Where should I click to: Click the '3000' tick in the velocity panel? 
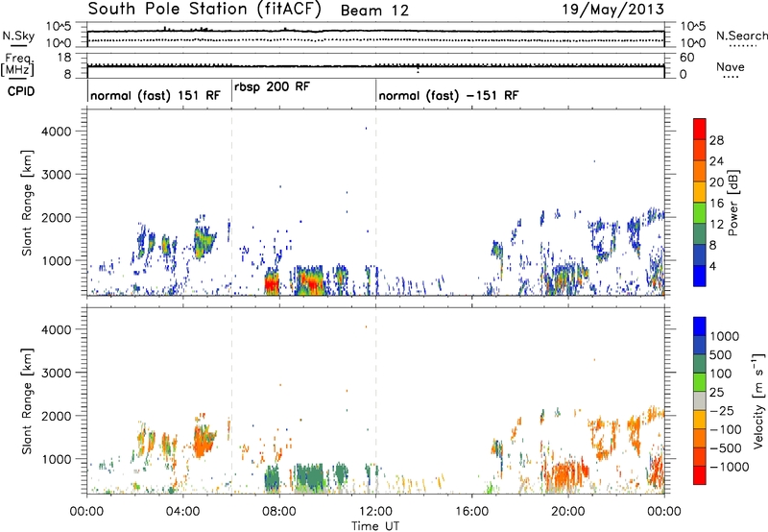point(57,373)
